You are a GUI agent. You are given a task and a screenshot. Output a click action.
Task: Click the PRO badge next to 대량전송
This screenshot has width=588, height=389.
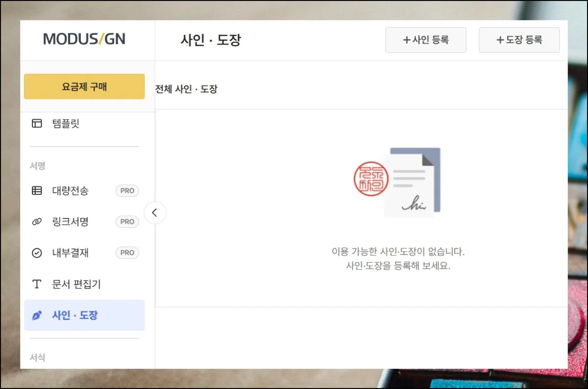tap(127, 191)
